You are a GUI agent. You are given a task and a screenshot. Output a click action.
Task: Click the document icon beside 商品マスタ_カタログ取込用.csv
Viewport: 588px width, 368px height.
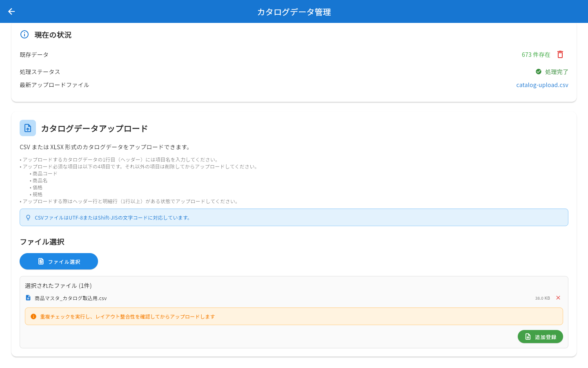[x=28, y=298]
